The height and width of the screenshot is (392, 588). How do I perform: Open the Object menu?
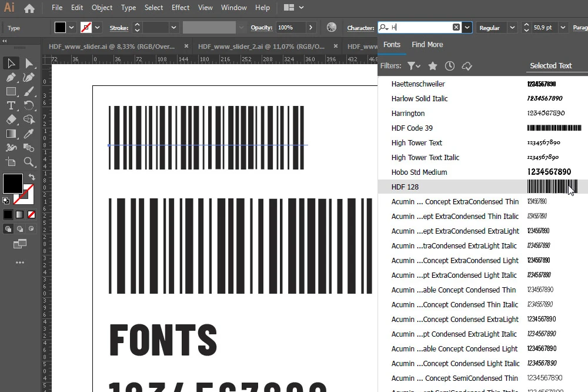click(x=102, y=8)
